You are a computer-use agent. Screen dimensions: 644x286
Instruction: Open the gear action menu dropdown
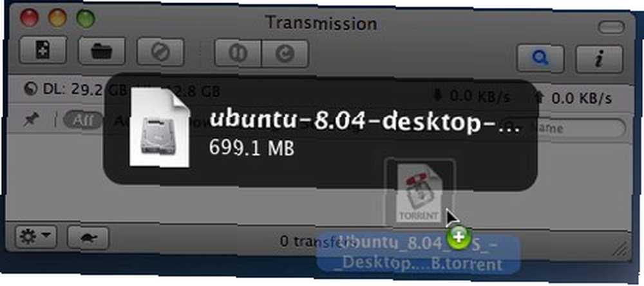tap(35, 236)
